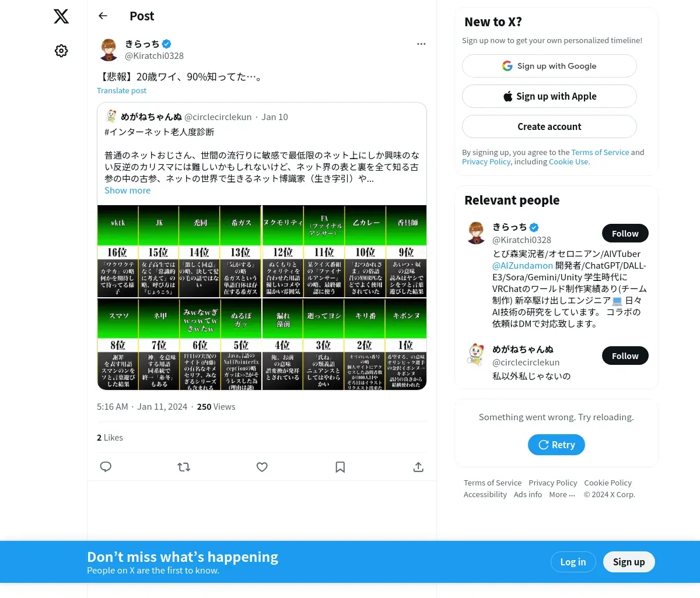The height and width of the screenshot is (598, 700).
Task: Click the Translate post link
Action: (121, 90)
